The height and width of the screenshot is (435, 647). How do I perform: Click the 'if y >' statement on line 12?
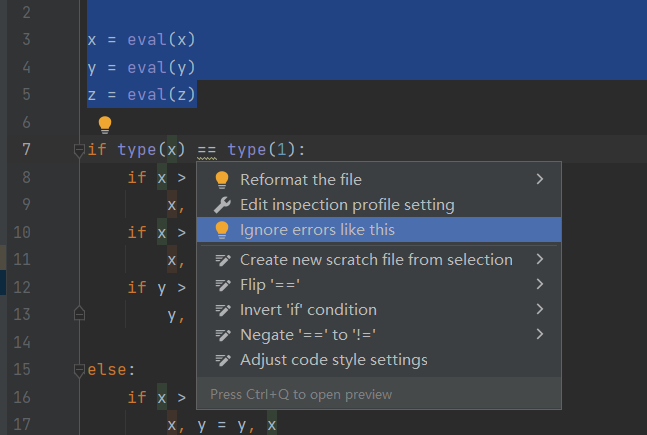(x=157, y=288)
